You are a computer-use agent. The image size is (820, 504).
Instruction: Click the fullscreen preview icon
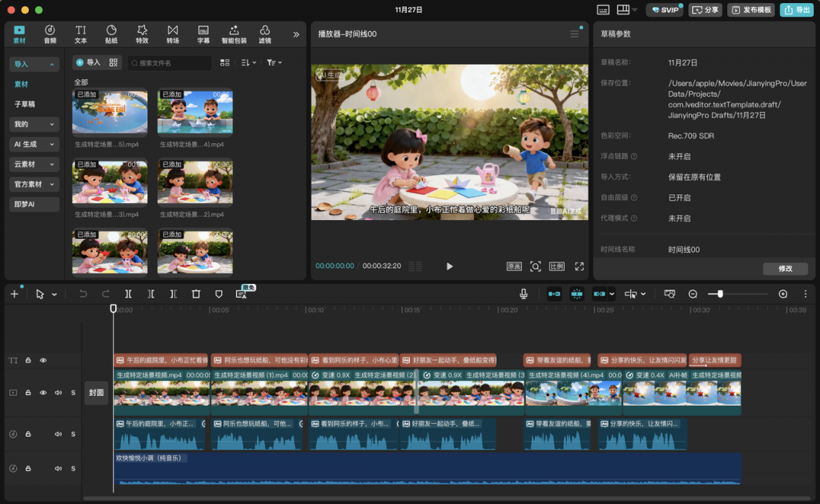coord(579,266)
